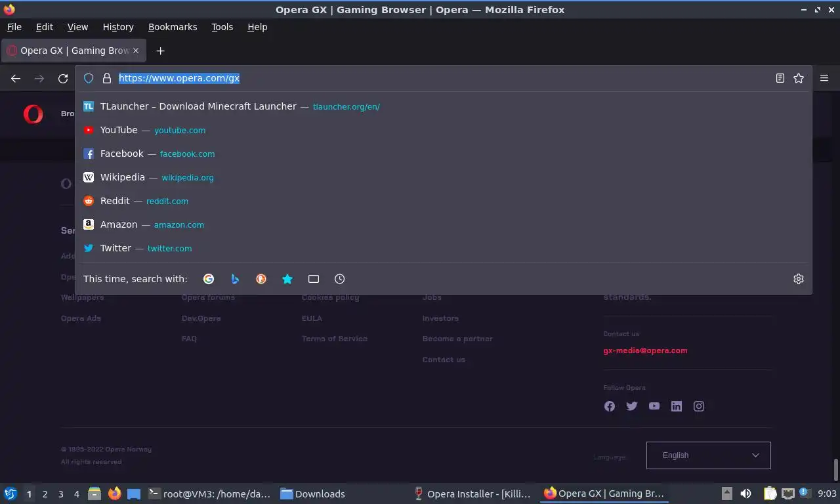The height and width of the screenshot is (504, 840).
Task: Choose Wikipedia suggestion
Action: (444, 177)
